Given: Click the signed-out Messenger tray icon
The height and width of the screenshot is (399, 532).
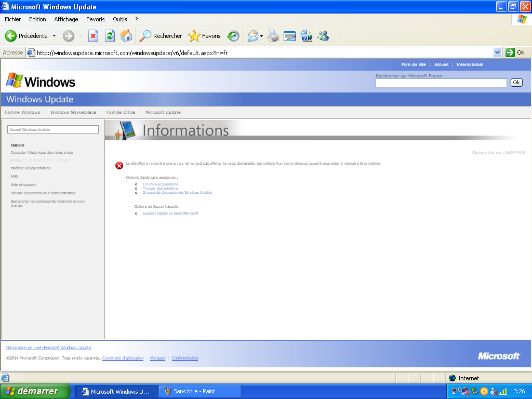Looking at the screenshot, I should [494, 392].
